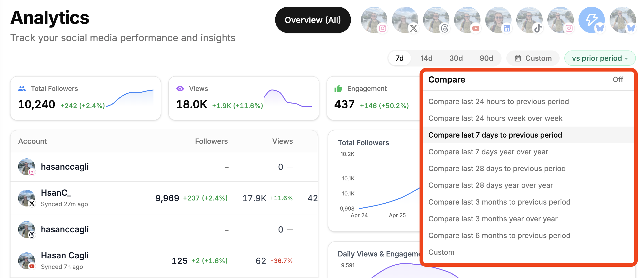The image size is (644, 278).
Task: Choose Compare last 6 months to previous period
Action: (529, 236)
